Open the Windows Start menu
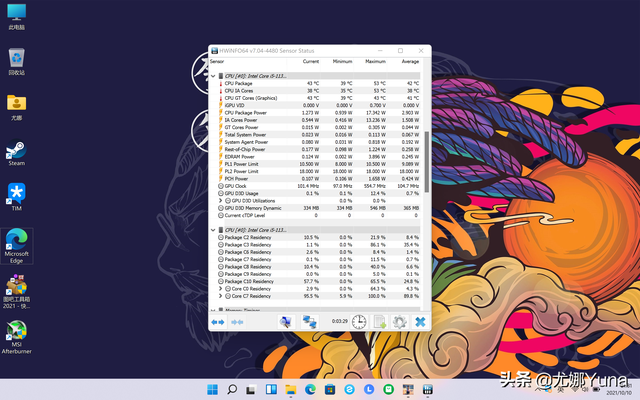Screen dimensions: 640x400 pos(211,388)
